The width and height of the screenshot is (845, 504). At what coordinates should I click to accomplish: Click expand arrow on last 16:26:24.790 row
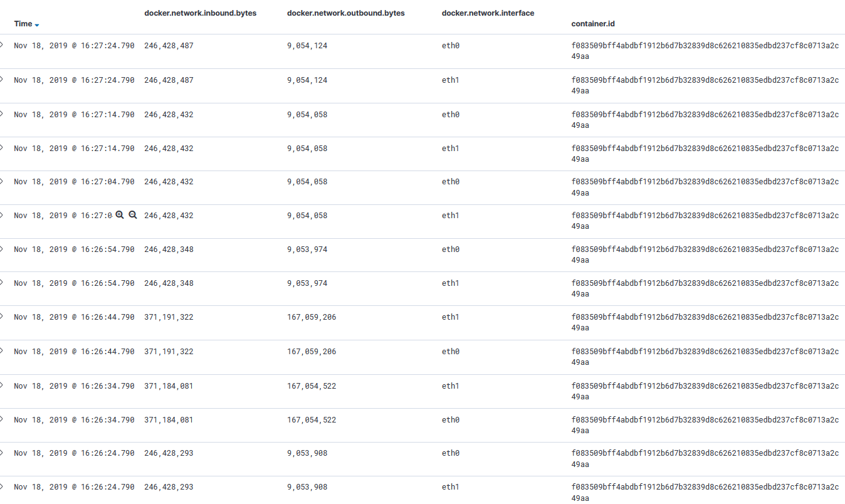tap(3, 486)
